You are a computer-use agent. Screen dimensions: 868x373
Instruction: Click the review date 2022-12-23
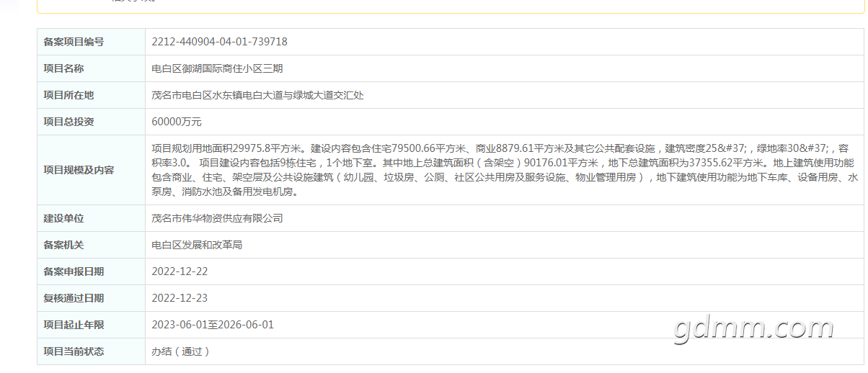(180, 298)
